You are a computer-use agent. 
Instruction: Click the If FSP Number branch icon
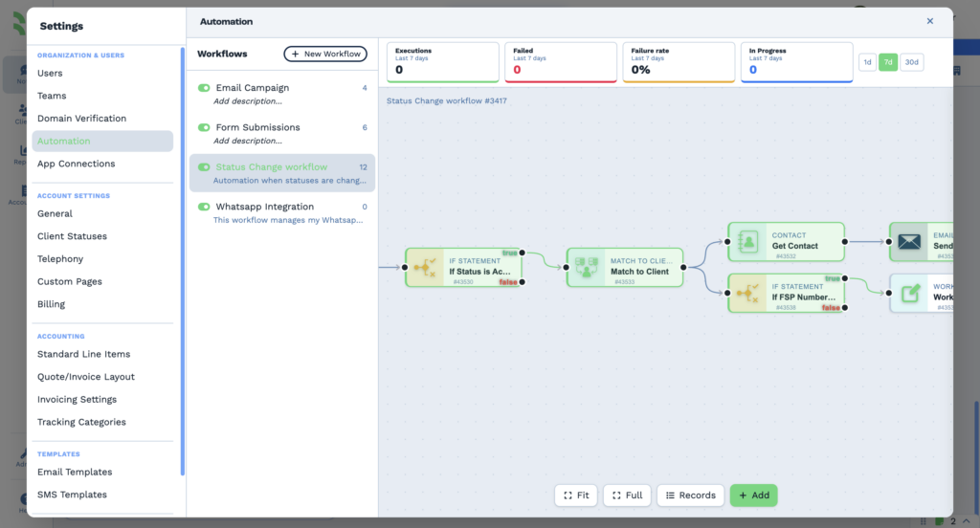747,293
